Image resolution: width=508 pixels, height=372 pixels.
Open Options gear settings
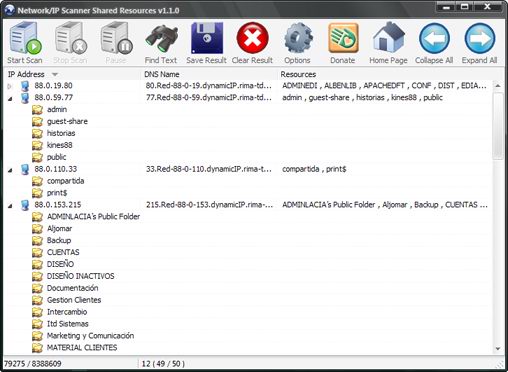(297, 43)
